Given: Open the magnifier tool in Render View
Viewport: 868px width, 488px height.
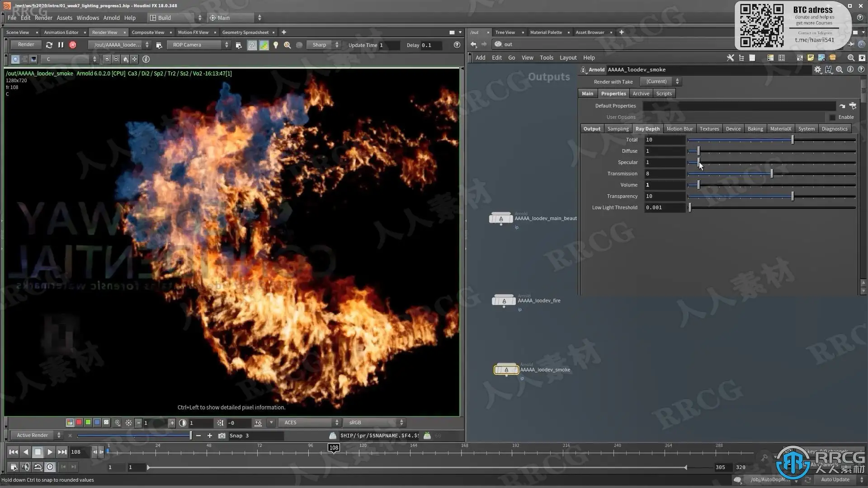Looking at the screenshot, I should pos(287,45).
